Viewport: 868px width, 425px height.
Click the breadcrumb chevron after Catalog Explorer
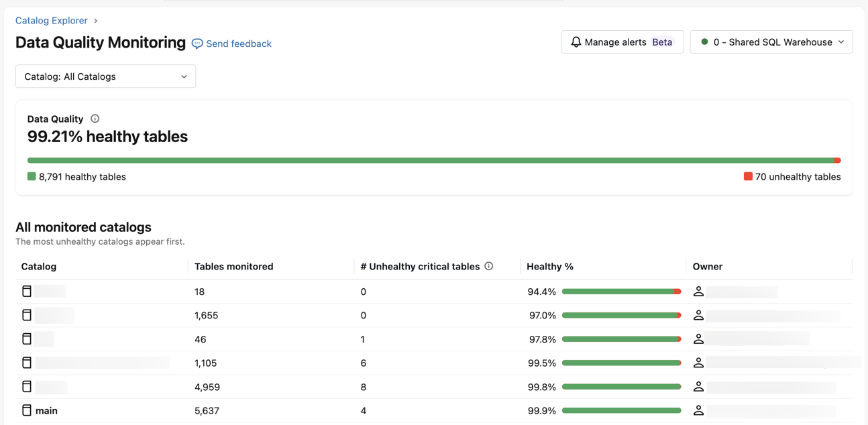point(96,21)
